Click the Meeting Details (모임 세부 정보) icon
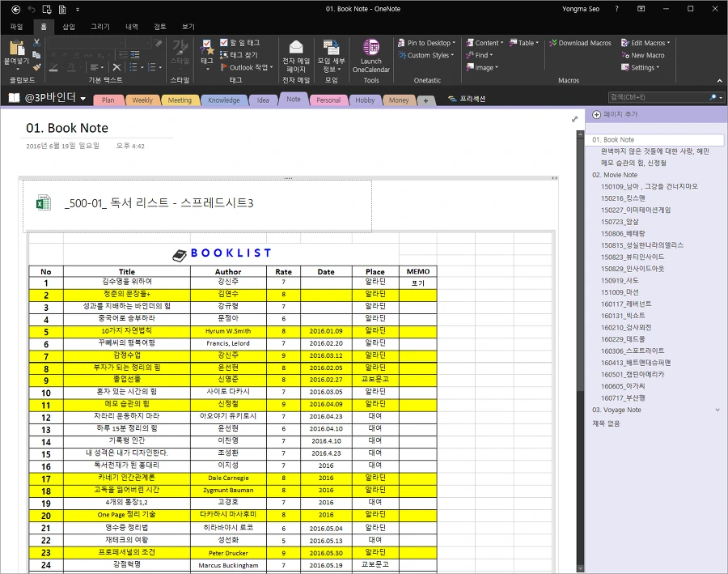The image size is (728, 574). pos(331,47)
